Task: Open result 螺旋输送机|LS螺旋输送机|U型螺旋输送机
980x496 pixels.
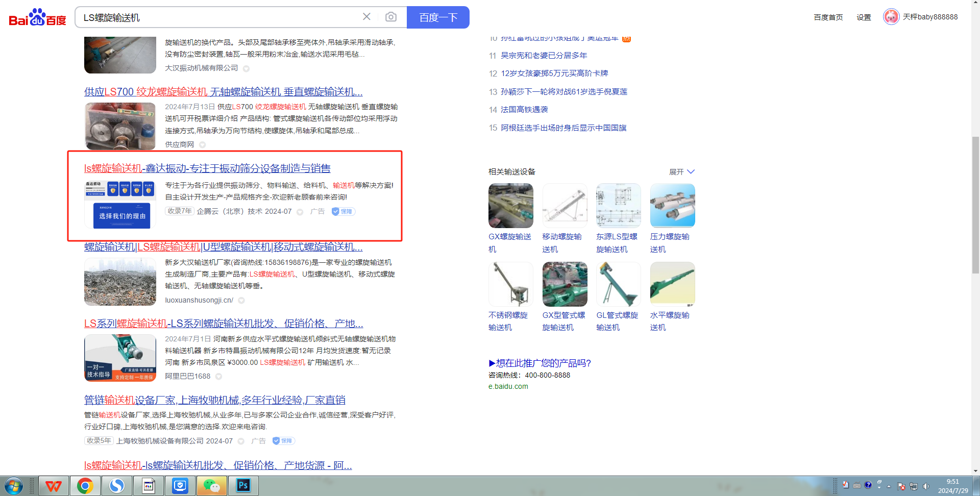Action: (x=224, y=247)
